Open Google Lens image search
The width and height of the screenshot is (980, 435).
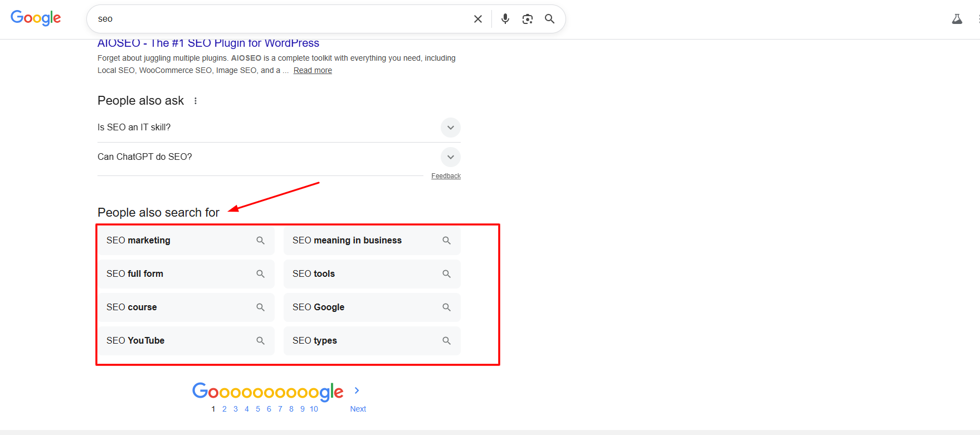(527, 19)
